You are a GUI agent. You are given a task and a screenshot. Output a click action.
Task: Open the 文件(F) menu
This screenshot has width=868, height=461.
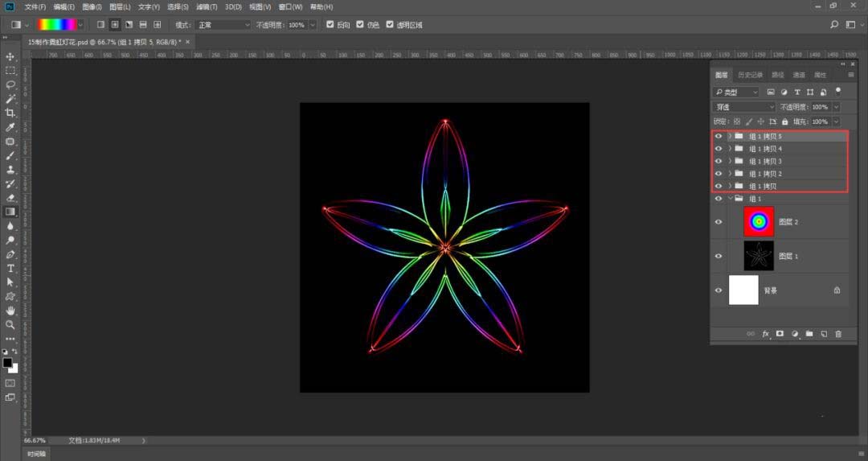point(35,7)
